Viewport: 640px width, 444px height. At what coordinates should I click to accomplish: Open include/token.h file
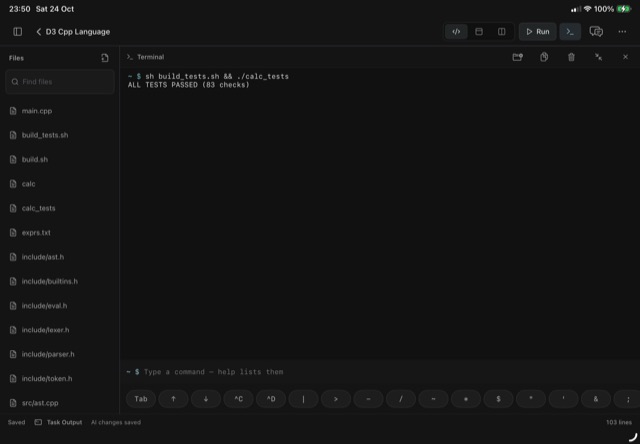(60, 379)
